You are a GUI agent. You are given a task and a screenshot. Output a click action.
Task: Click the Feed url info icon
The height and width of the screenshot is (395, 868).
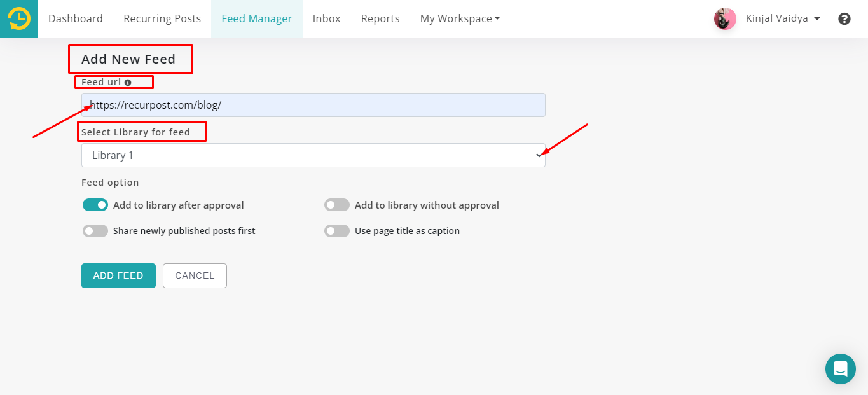tap(128, 83)
